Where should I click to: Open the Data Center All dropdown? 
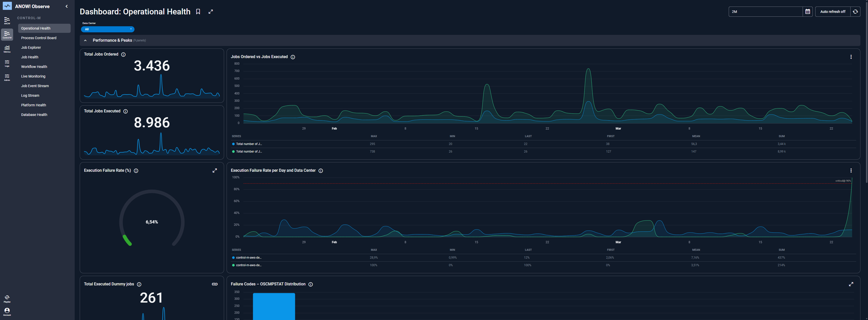(108, 29)
